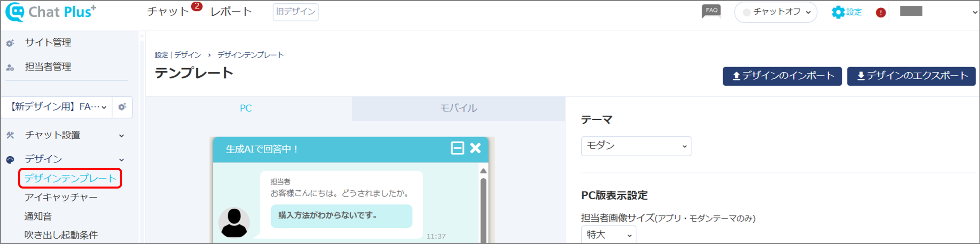980x244 pixels.
Task: Expand the チャット設置 sidebar section
Action: (121, 135)
